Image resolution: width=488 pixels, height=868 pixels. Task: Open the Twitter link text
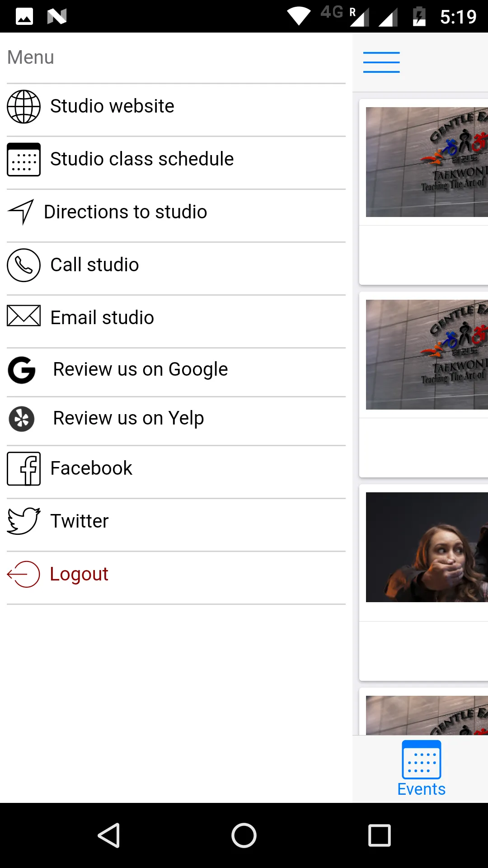(80, 522)
